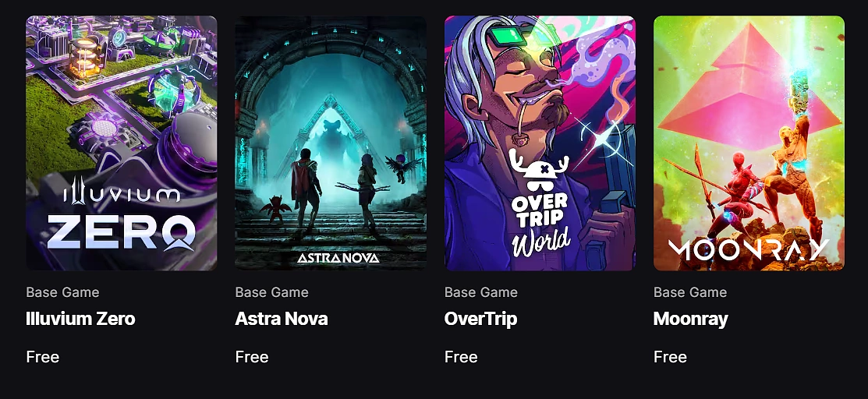Click the Illuvium Zero title link
Screen dimensions: 868x399
point(80,319)
